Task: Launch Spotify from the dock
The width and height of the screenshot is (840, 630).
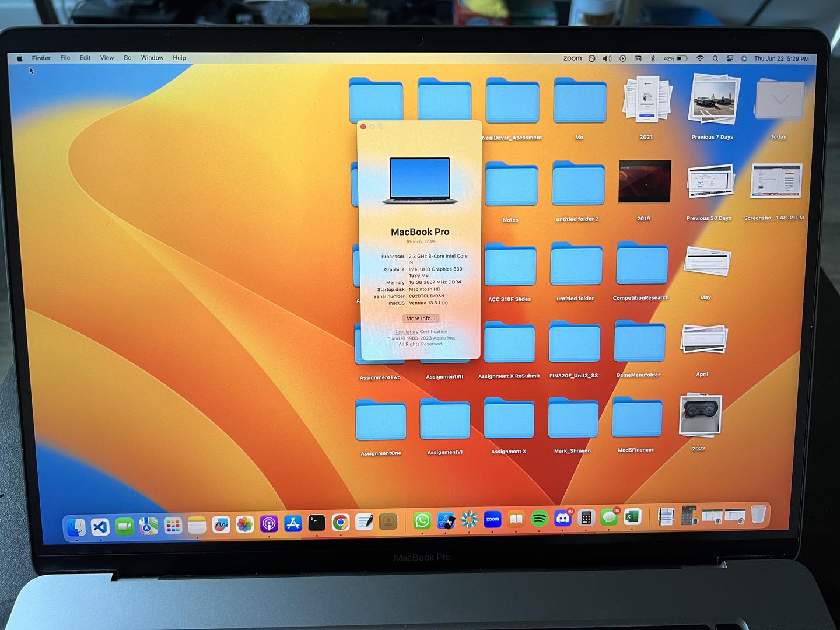Action: [x=540, y=518]
